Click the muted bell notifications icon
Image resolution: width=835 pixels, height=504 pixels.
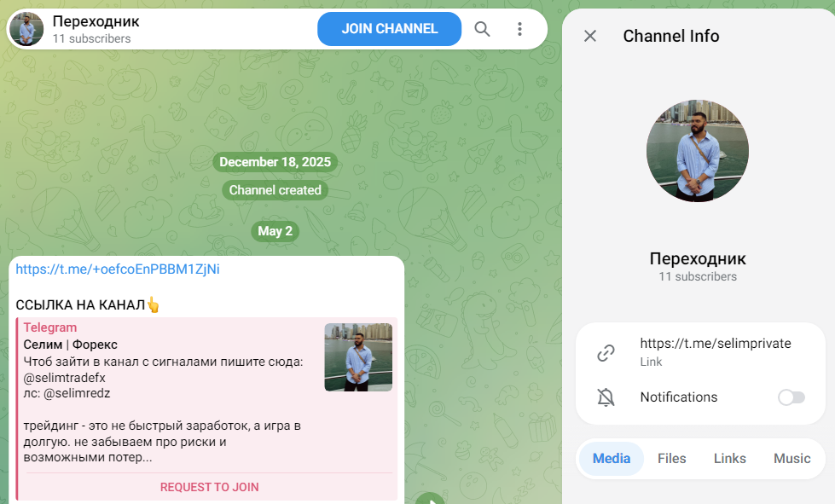pos(606,397)
